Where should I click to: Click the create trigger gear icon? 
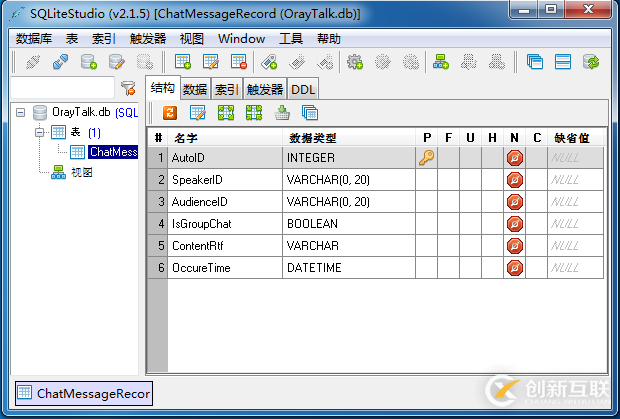pos(355,62)
